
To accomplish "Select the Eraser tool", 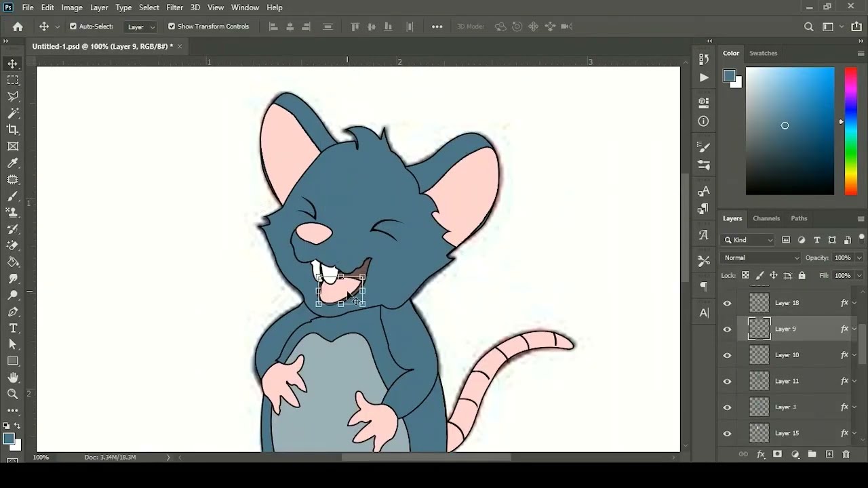I will coord(13,245).
